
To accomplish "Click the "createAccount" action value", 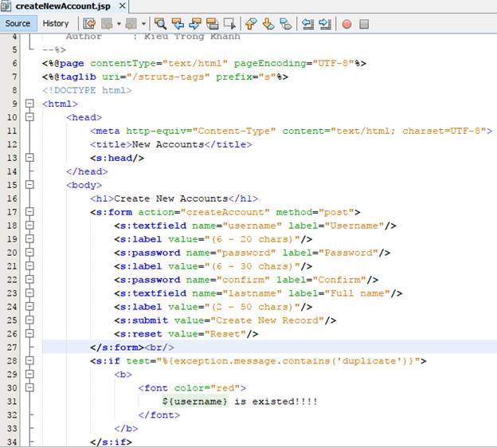I will (225, 212).
